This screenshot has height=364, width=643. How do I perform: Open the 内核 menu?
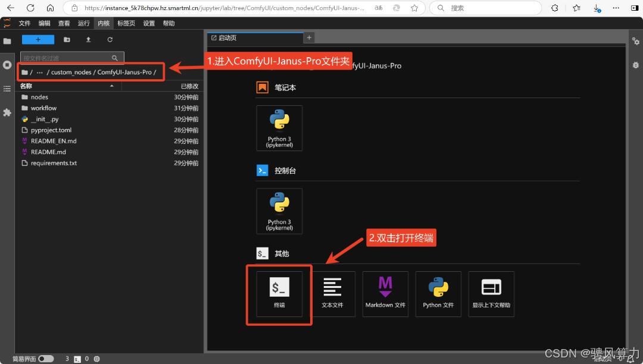pyautogui.click(x=104, y=23)
